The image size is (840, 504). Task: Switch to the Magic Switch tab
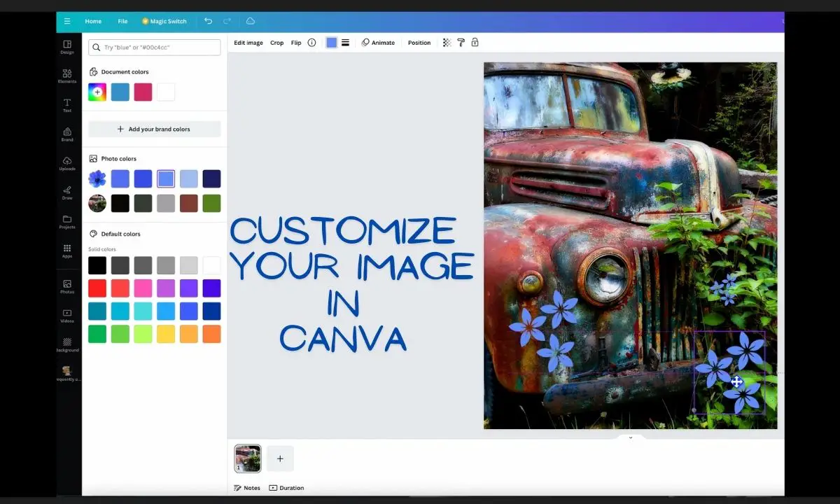click(x=164, y=21)
